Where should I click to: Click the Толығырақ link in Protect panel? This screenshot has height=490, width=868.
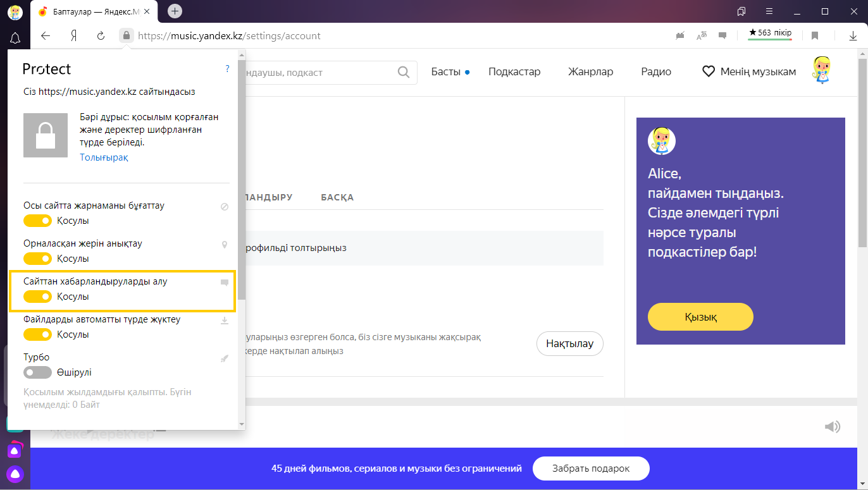tap(104, 157)
